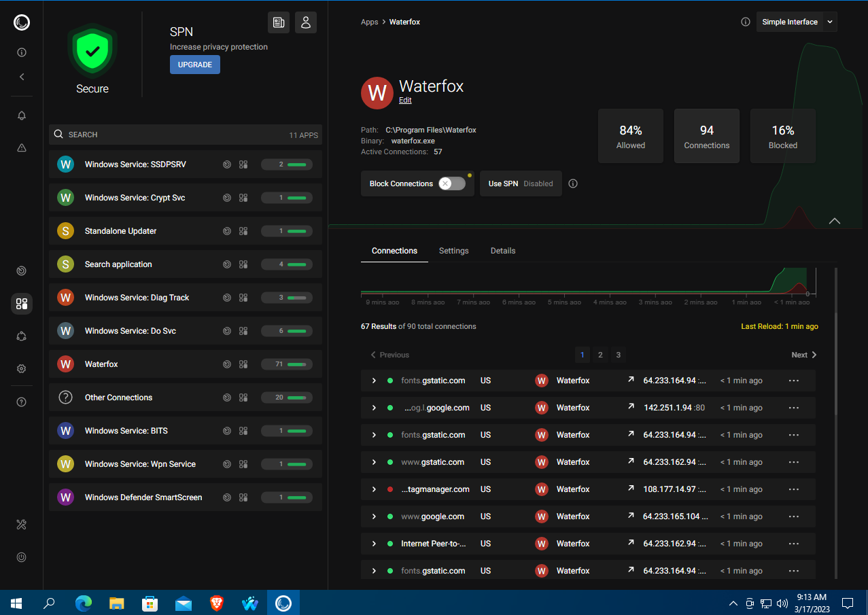Screen dimensions: 868x615
Task: Go to Next page of connections
Action: (804, 355)
